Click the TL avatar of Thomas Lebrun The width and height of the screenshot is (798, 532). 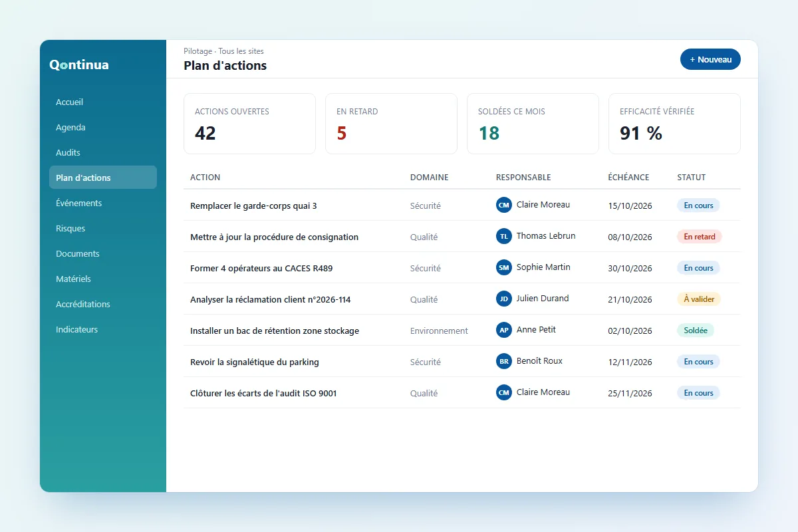coord(504,236)
